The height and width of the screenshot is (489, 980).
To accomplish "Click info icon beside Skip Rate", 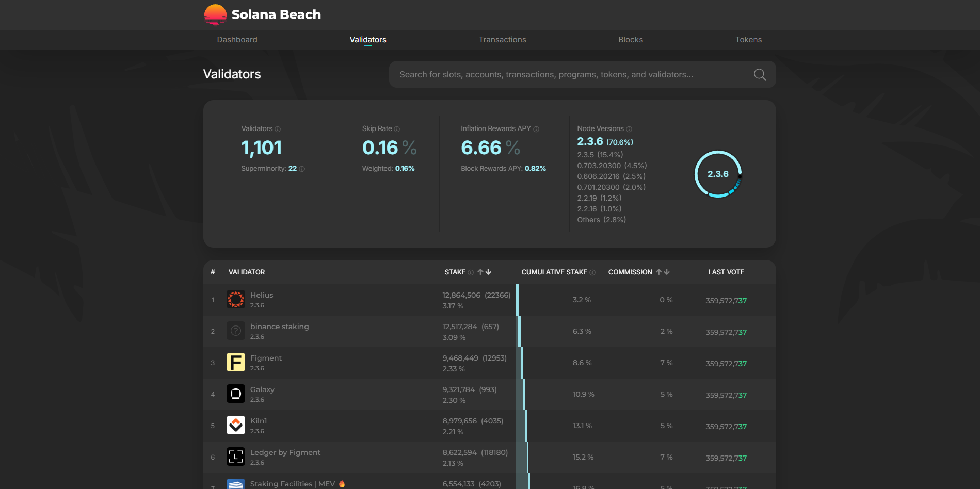I will pos(397,129).
